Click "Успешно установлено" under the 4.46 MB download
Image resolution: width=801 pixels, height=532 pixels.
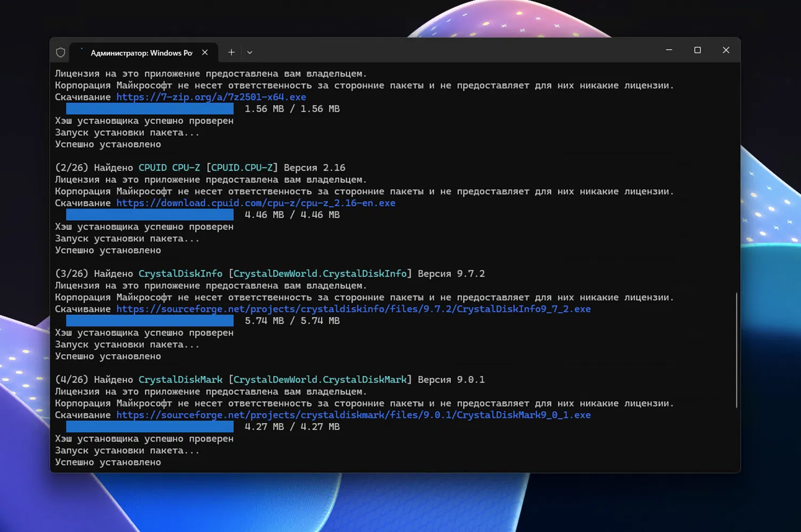click(108, 250)
